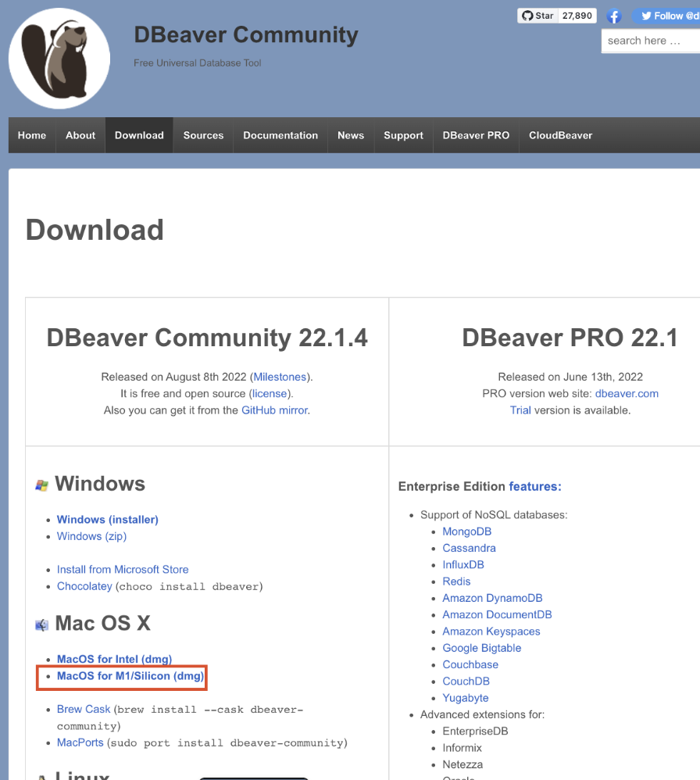Open the Facebook page icon
Image resolution: width=700 pixels, height=780 pixels.
[613, 15]
